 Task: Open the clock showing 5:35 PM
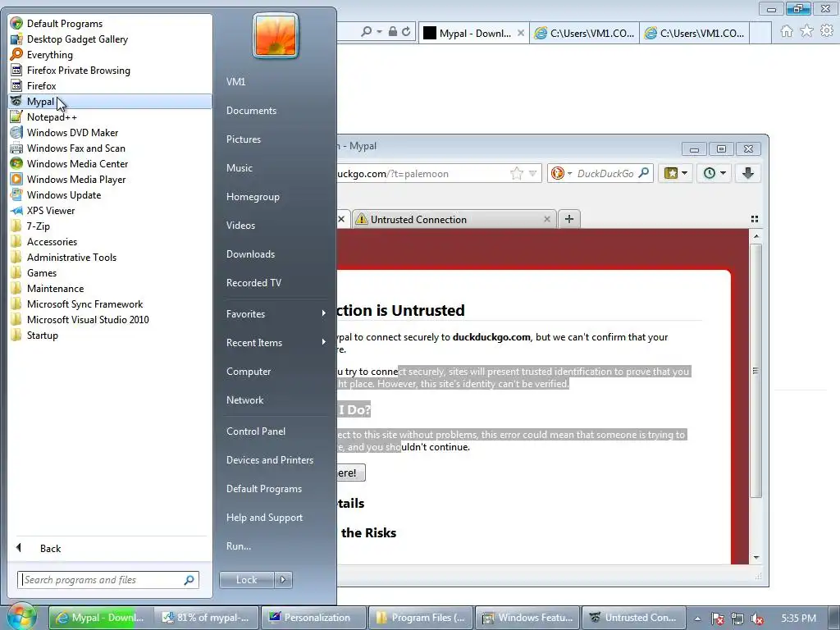(x=798, y=618)
